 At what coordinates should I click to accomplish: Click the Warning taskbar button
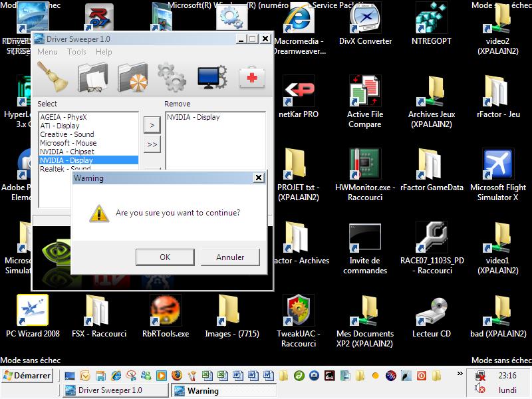coord(224,391)
